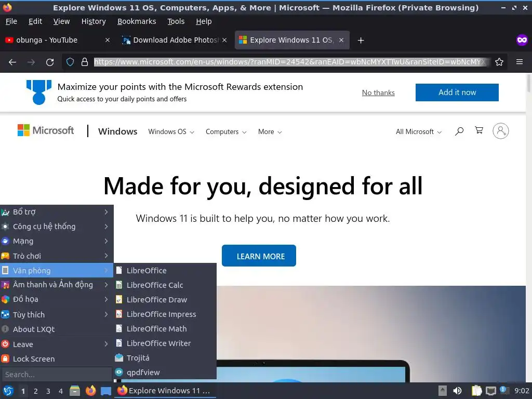Open the Edit menu
The height and width of the screenshot is (399, 532).
point(35,21)
